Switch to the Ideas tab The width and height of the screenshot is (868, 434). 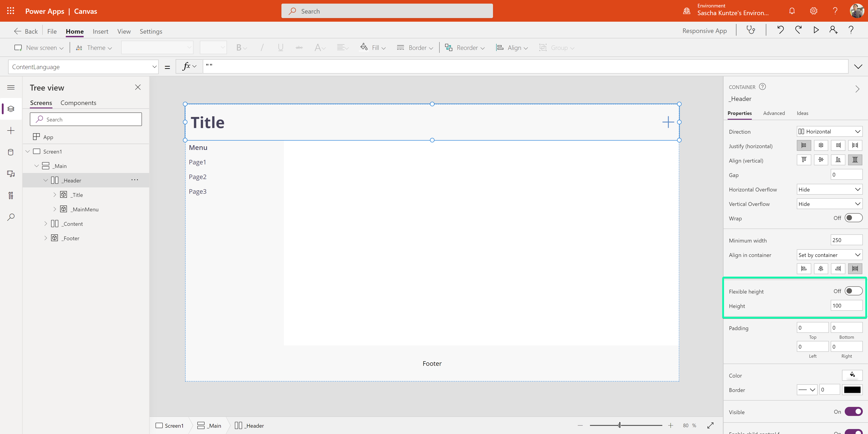[x=803, y=113]
